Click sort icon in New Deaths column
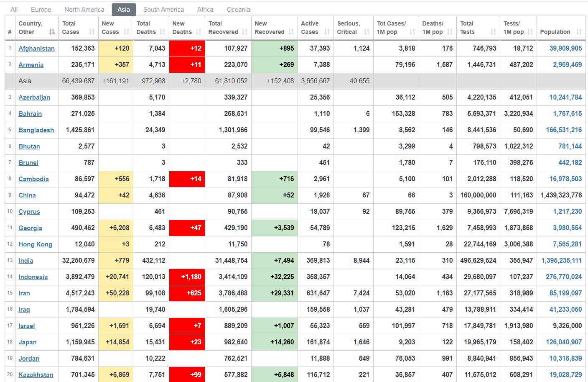Image resolution: width=588 pixels, height=382 pixels. pyautogui.click(x=199, y=32)
